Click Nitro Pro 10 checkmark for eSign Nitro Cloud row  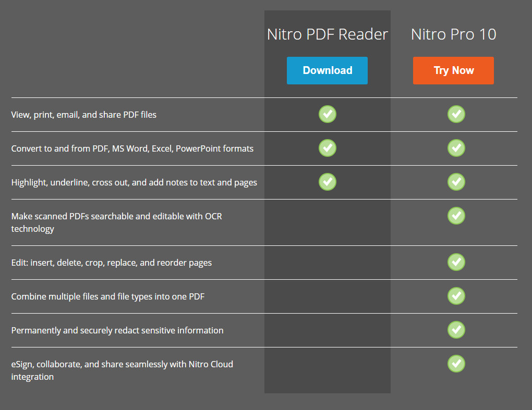coord(456,364)
